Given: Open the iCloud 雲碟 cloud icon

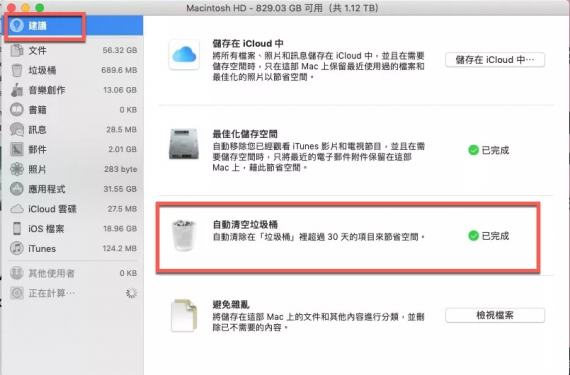Looking at the screenshot, I should tap(17, 209).
